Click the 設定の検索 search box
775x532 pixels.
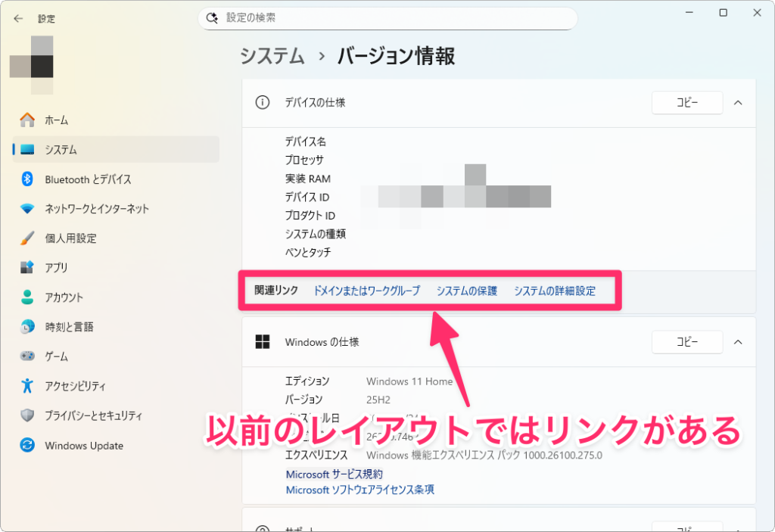tap(387, 17)
